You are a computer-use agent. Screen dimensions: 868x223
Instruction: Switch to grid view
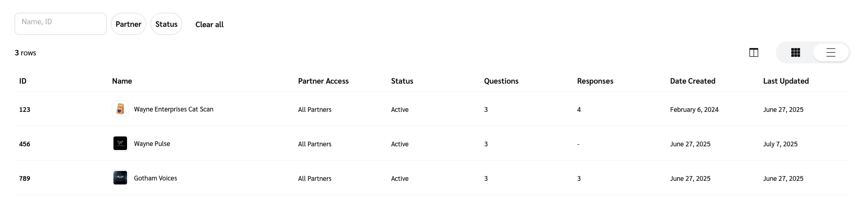[x=795, y=53]
